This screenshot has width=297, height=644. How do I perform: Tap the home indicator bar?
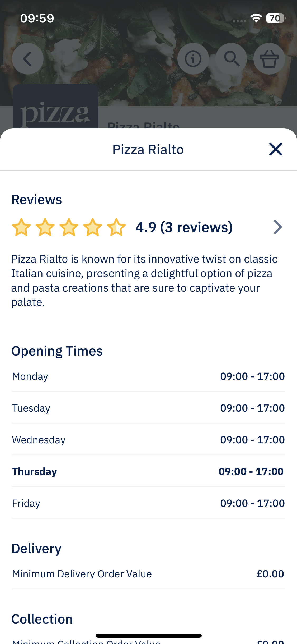click(x=149, y=636)
